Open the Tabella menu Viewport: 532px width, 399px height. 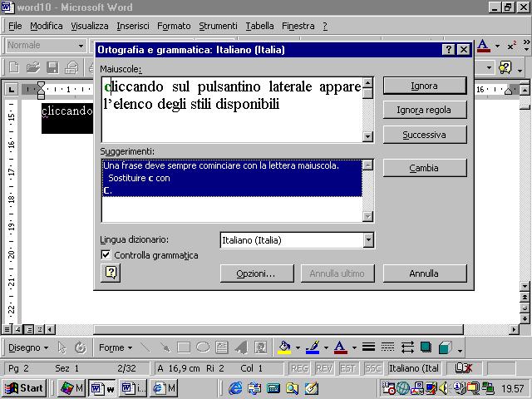pyautogui.click(x=259, y=26)
